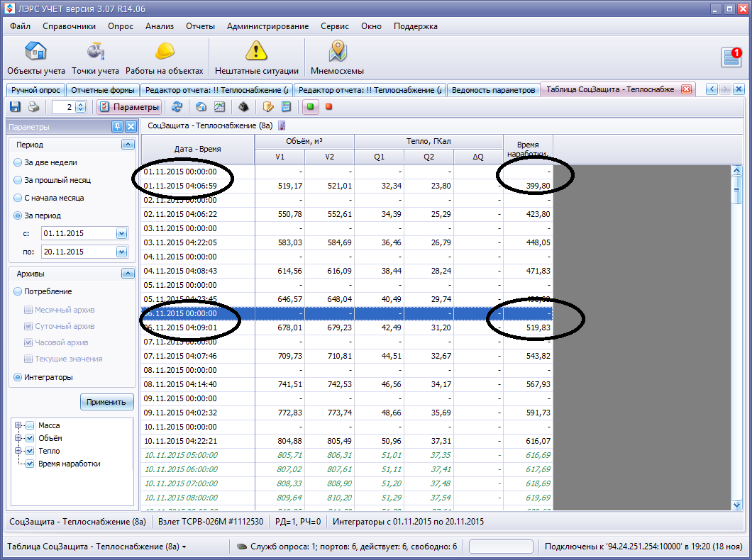Click scrollbar down arrow of table
The height and width of the screenshot is (560, 752).
(737, 505)
